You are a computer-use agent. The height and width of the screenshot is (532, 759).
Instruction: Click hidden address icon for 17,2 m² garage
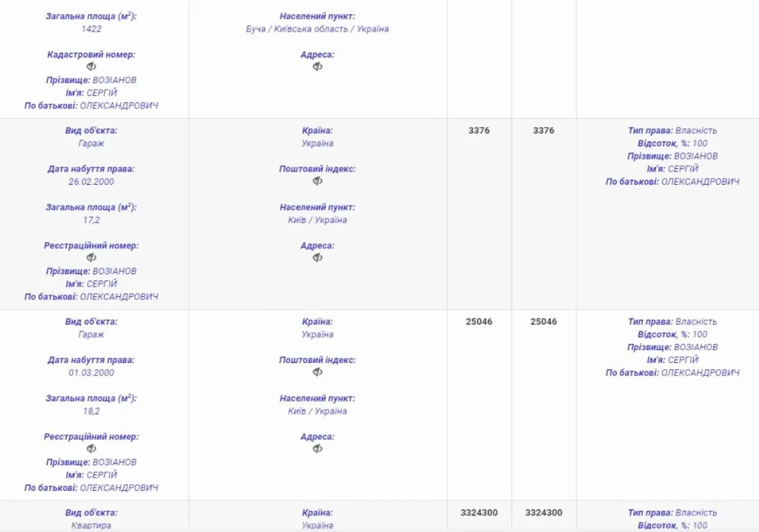tap(317, 258)
